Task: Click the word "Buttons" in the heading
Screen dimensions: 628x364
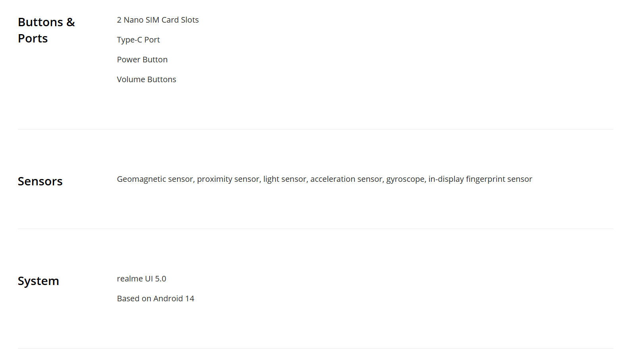Action: (x=40, y=22)
